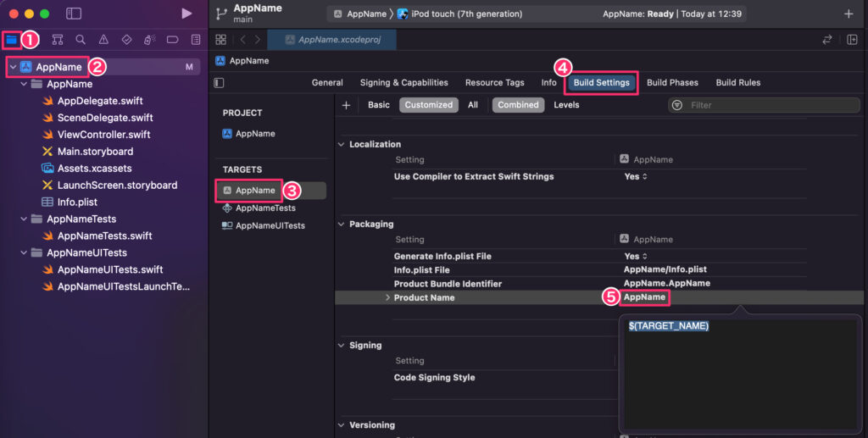Switch to the Build Phases tab
The image size is (868, 438).
point(672,83)
